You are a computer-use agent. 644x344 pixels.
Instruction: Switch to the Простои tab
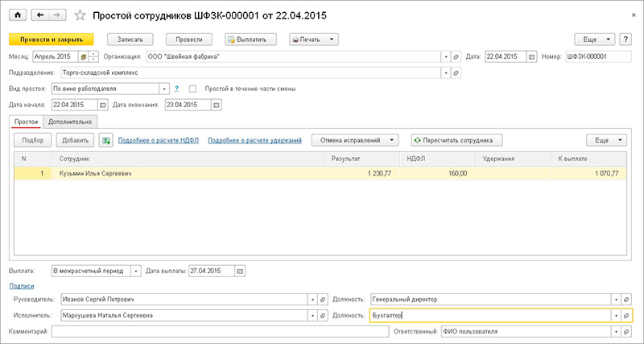coord(26,122)
